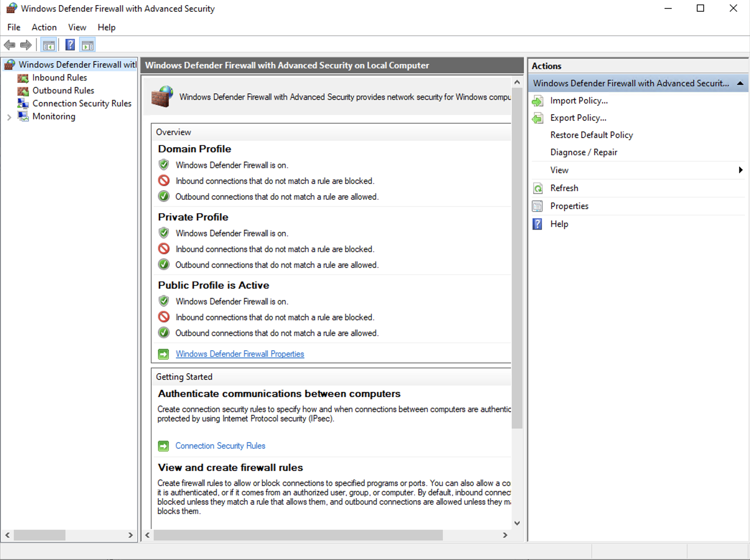Click the firewall globe icon in the banner

[162, 97]
